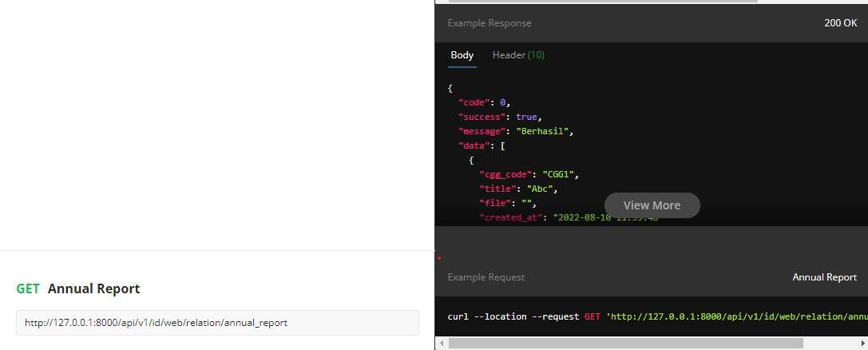
Task: Click the "Berhasil" message value
Action: [x=545, y=131]
